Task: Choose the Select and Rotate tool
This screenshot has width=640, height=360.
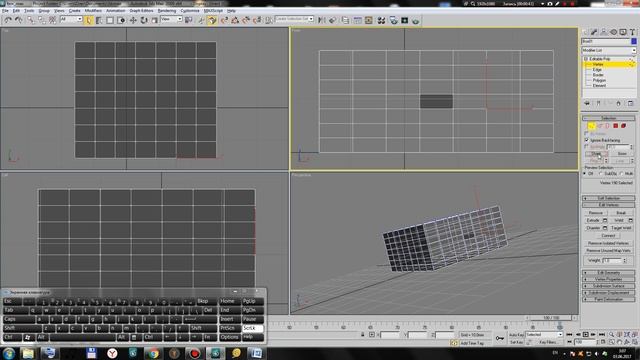Action: [144, 20]
